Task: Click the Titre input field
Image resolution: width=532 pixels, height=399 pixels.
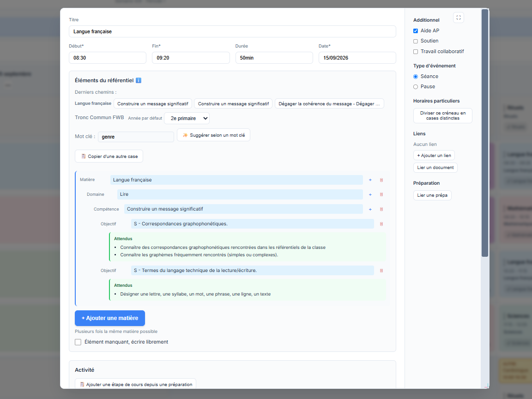Action: (x=232, y=31)
